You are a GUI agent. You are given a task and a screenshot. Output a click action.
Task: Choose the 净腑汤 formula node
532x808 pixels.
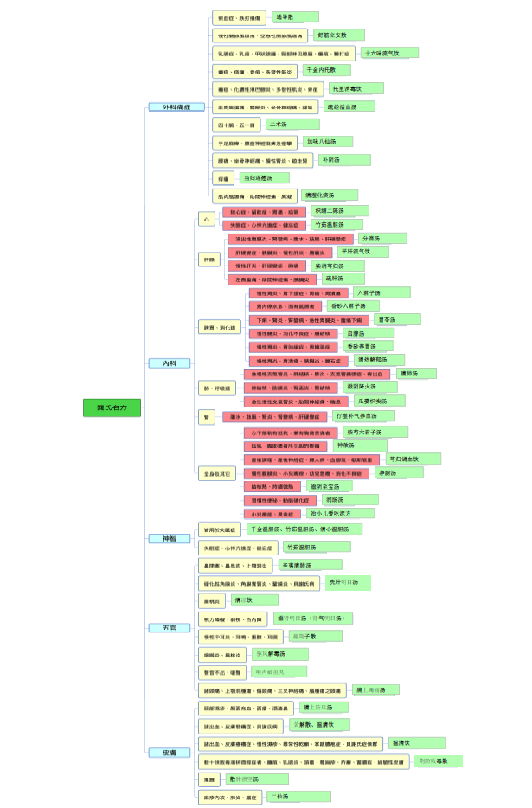(x=399, y=472)
